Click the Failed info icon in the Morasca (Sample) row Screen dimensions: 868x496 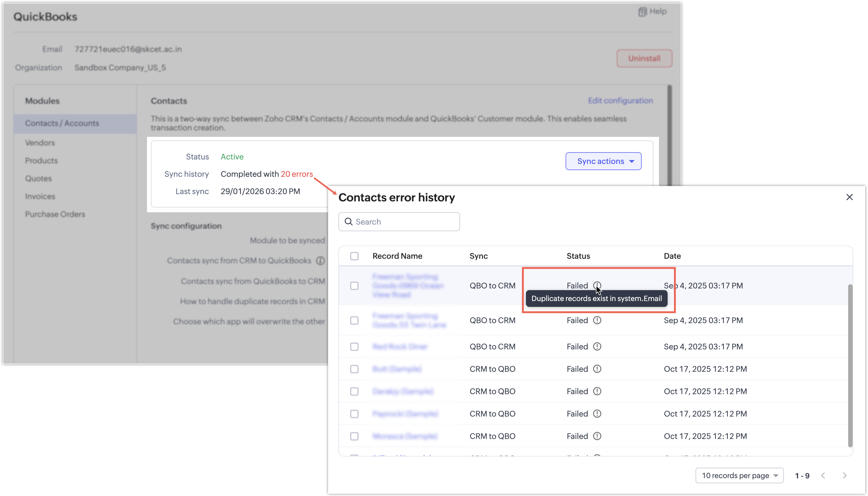coord(597,437)
